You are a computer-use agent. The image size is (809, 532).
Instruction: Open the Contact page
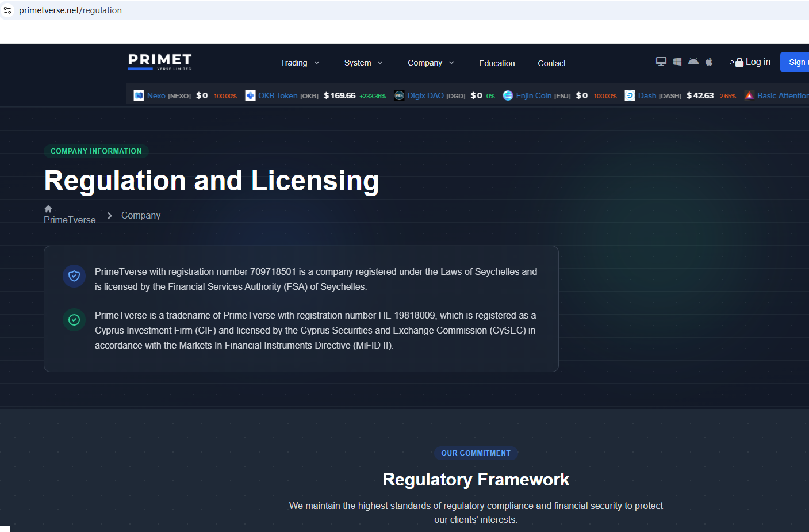(x=551, y=63)
